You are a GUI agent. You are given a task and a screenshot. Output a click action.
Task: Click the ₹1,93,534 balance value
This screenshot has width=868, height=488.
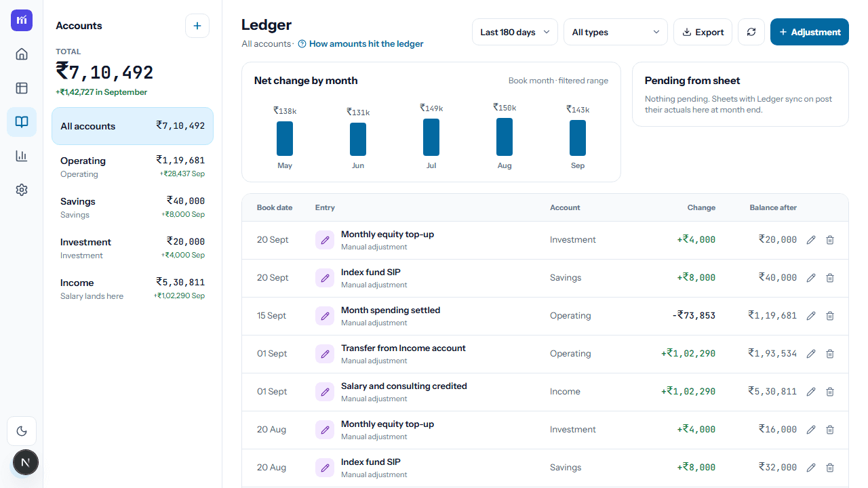click(x=772, y=354)
